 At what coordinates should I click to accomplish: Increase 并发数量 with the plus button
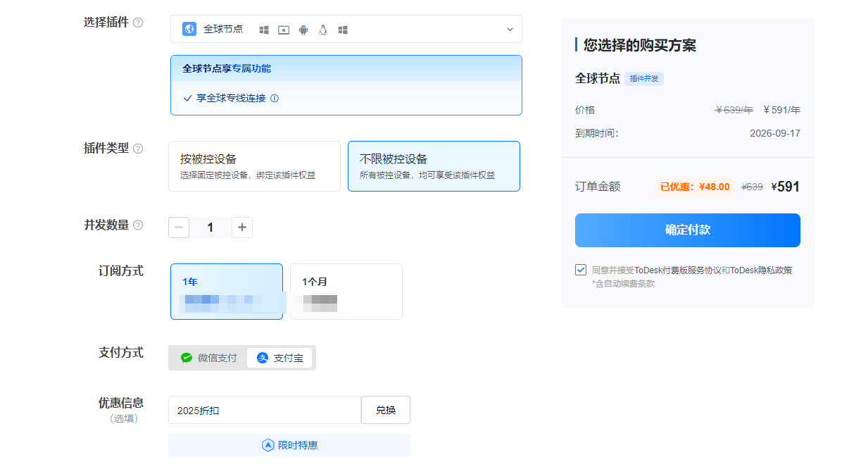click(x=242, y=227)
